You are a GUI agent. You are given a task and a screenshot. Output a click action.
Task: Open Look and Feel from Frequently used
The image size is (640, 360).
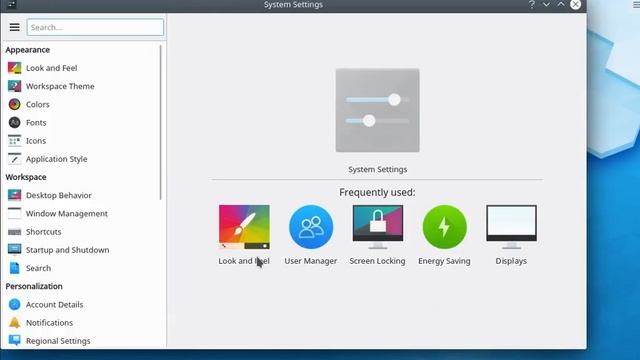click(244, 227)
